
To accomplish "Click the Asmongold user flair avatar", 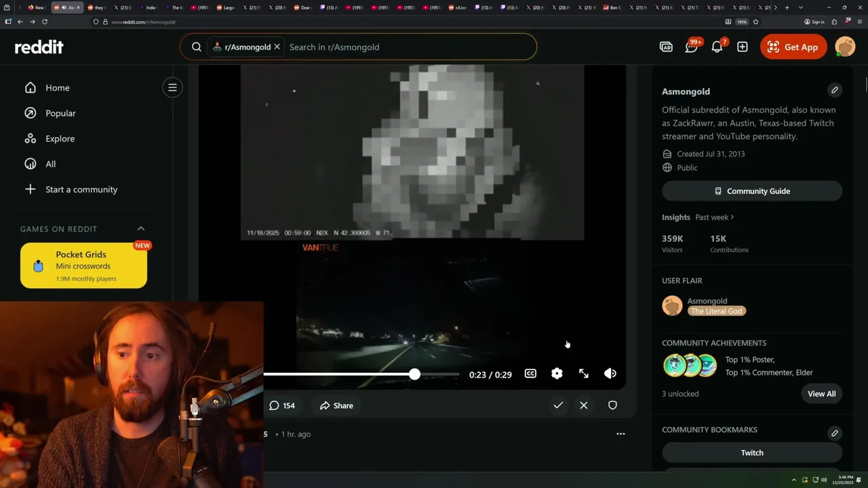I will tap(672, 306).
